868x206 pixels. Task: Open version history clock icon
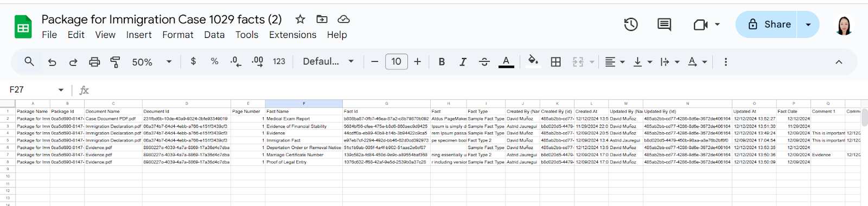(x=631, y=24)
